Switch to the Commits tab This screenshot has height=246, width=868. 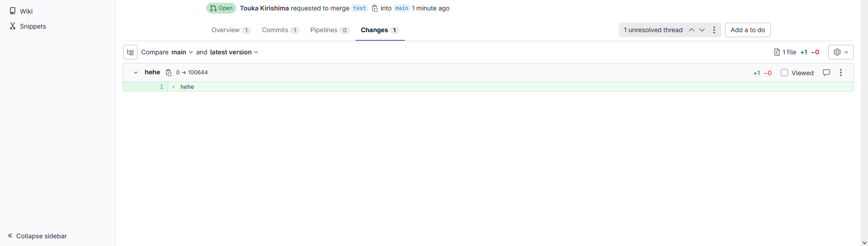tap(280, 30)
